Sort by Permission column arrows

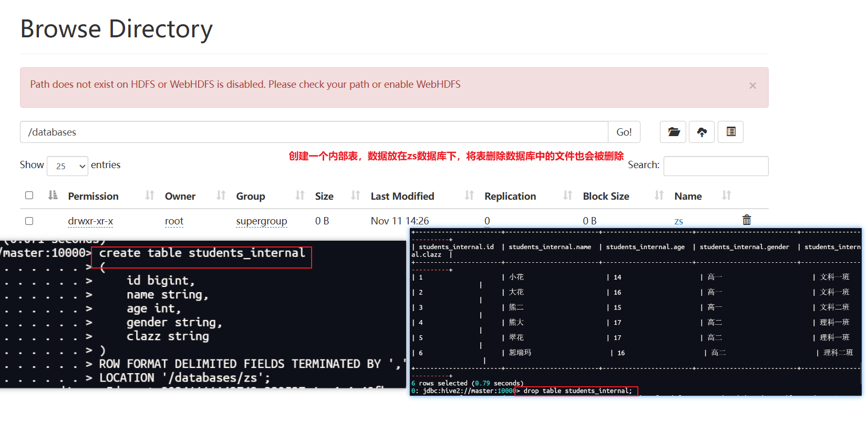(150, 195)
